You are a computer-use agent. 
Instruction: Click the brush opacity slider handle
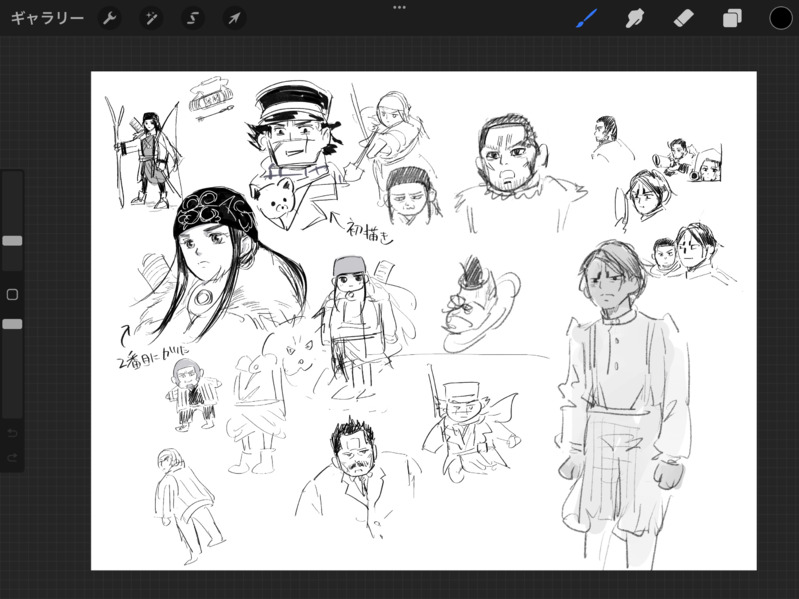coord(12,324)
